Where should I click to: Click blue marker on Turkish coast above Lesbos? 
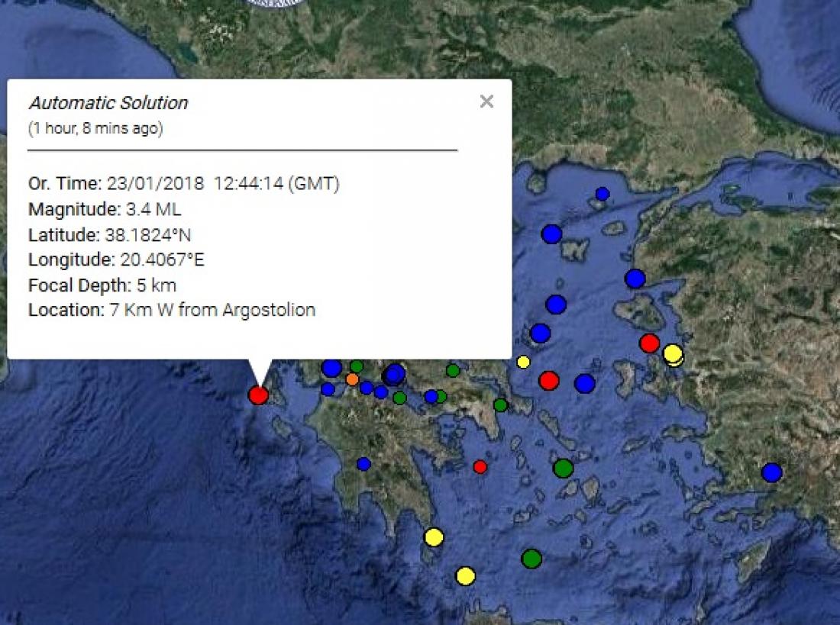coord(635,279)
